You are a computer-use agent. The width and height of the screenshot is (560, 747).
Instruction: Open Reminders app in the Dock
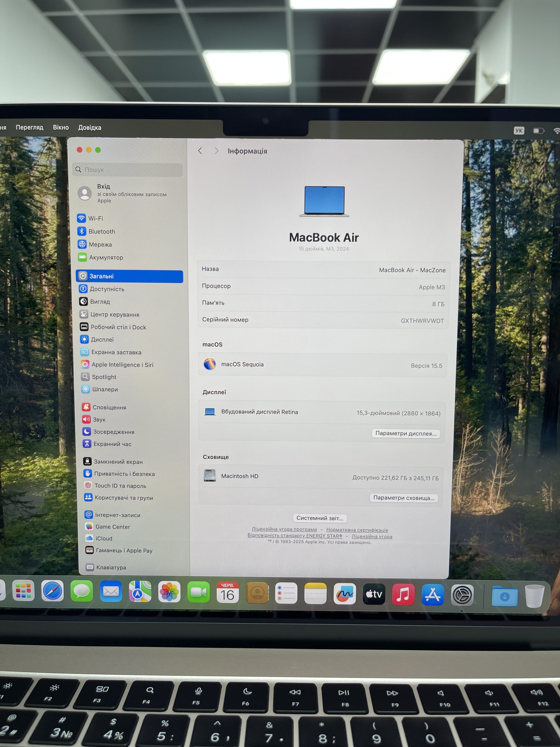(286, 593)
